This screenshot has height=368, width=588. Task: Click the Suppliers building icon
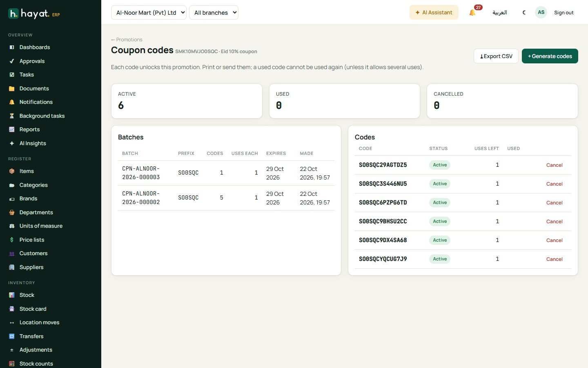(12, 267)
